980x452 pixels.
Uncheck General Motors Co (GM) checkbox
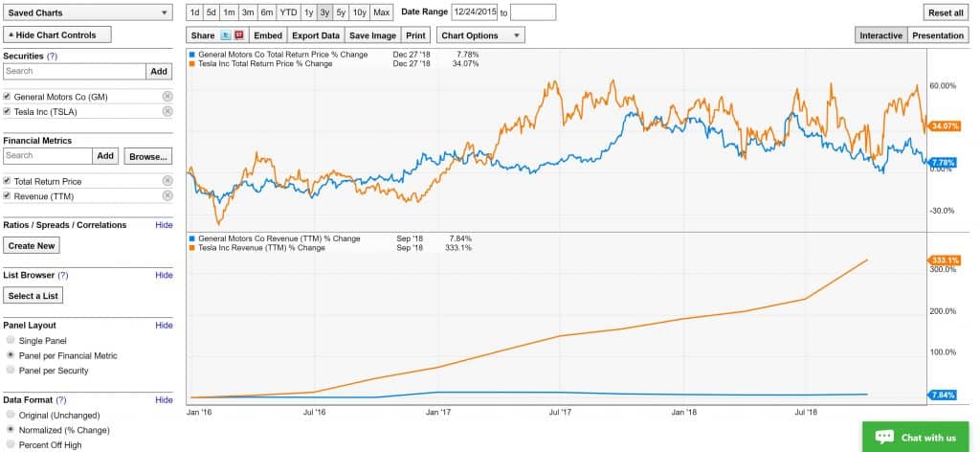[7, 97]
